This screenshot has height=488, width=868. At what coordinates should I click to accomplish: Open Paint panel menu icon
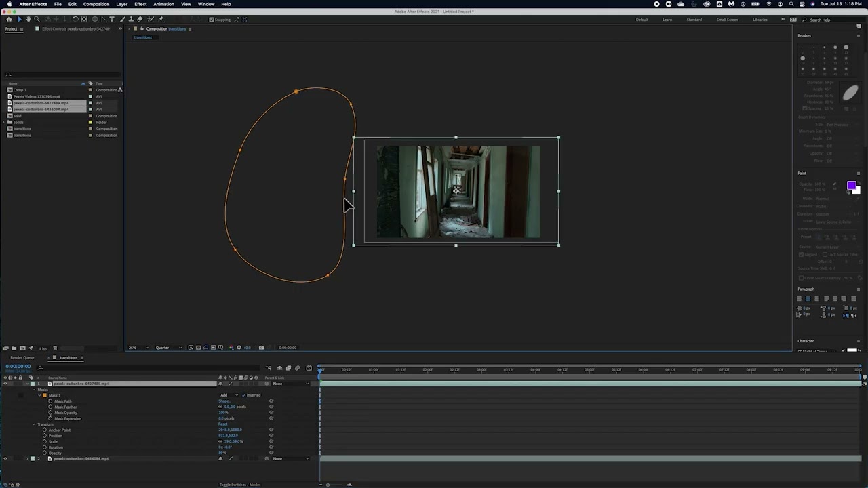(x=859, y=174)
